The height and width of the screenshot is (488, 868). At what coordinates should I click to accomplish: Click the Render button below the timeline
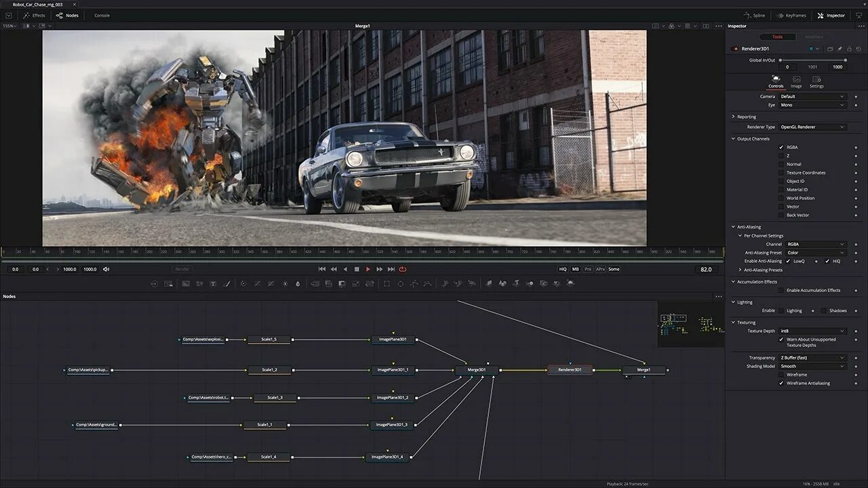coord(182,269)
